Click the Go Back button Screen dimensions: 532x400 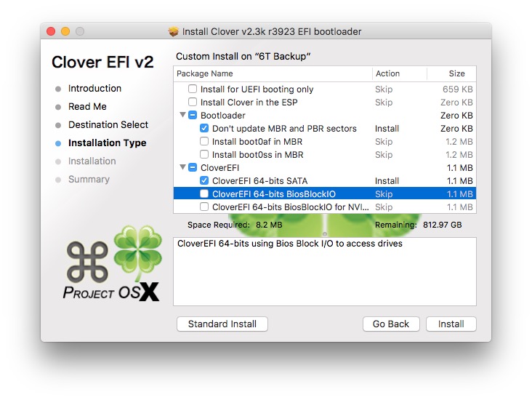point(391,324)
